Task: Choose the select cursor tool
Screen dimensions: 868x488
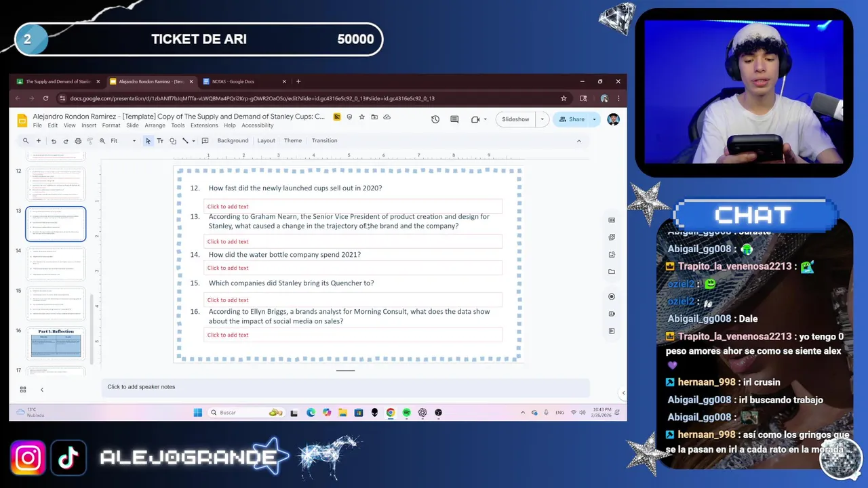Action: [x=148, y=141]
